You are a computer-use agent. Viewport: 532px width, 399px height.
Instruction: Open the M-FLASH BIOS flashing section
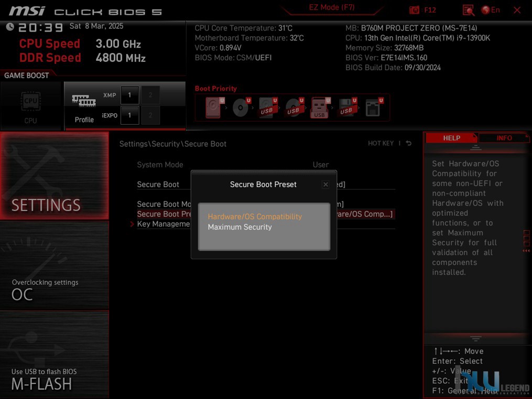pyautogui.click(x=55, y=354)
